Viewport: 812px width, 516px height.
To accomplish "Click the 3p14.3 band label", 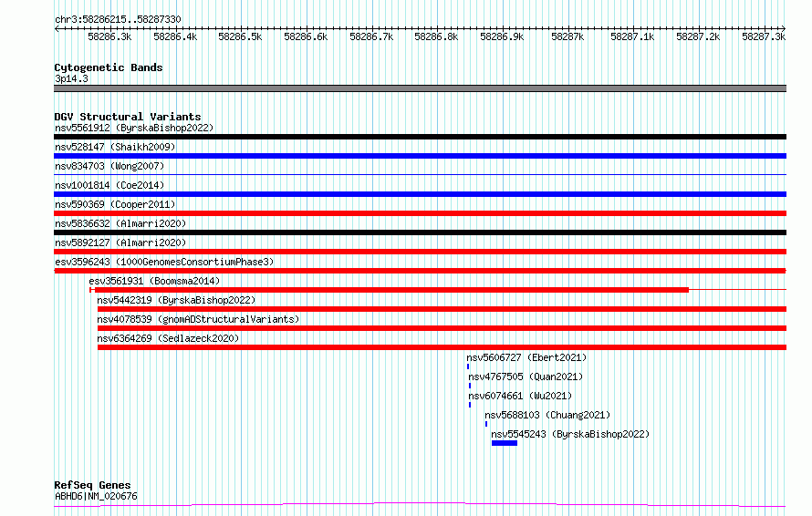I will pos(71,78).
